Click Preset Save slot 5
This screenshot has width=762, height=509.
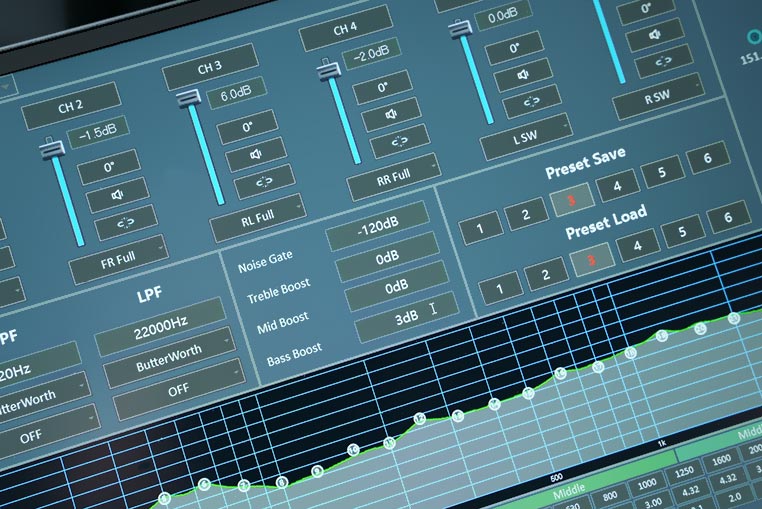click(x=662, y=173)
